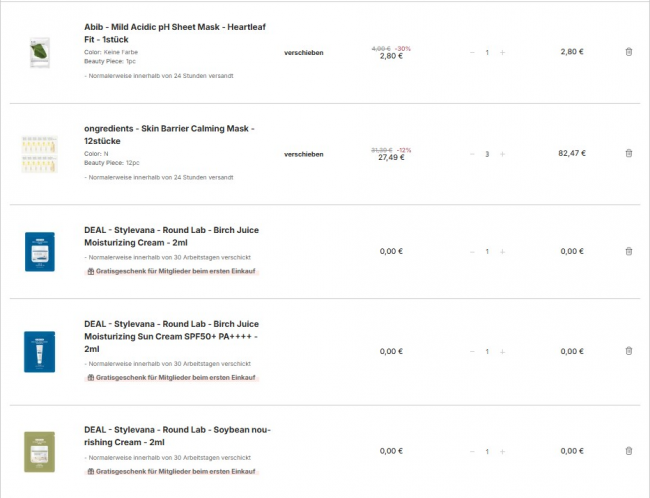Click plus for Soybean nourishing Cream
Viewport: 650px width, 498px height.
pos(502,452)
